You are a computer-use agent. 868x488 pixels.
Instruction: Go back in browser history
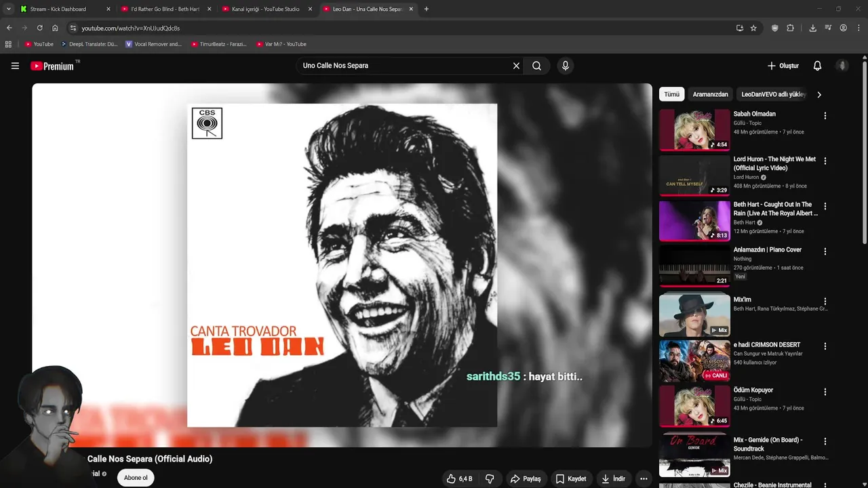pyautogui.click(x=9, y=28)
